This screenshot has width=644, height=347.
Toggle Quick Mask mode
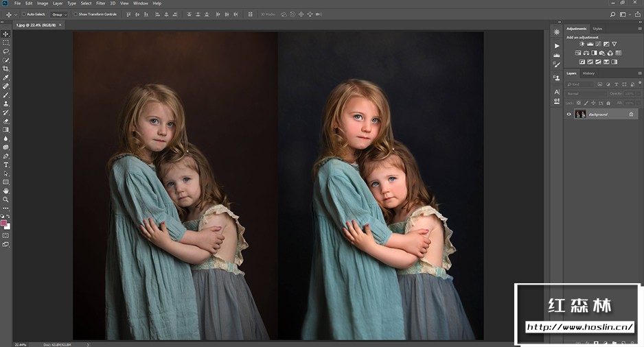5,235
